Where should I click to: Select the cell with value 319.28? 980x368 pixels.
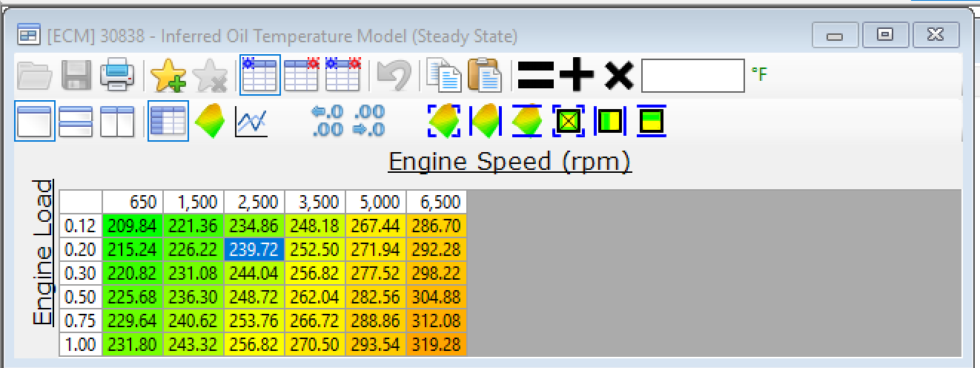(437, 344)
